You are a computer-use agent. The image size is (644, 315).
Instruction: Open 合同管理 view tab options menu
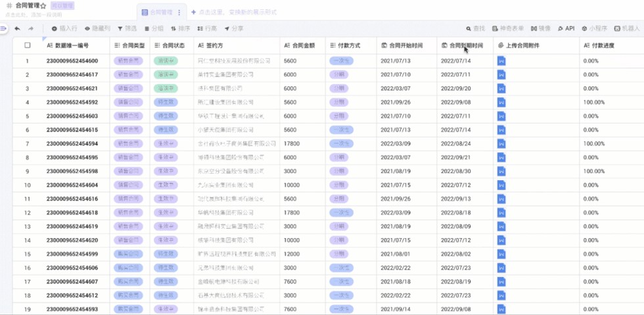tap(179, 12)
